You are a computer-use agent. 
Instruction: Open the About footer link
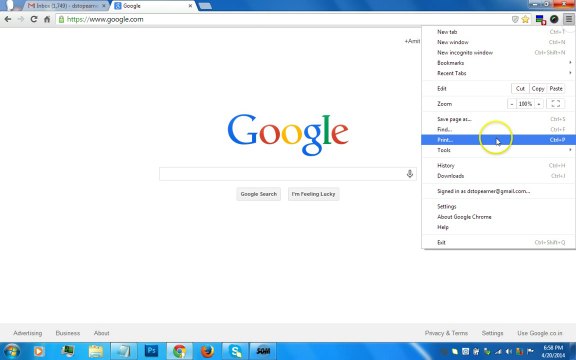click(x=101, y=333)
